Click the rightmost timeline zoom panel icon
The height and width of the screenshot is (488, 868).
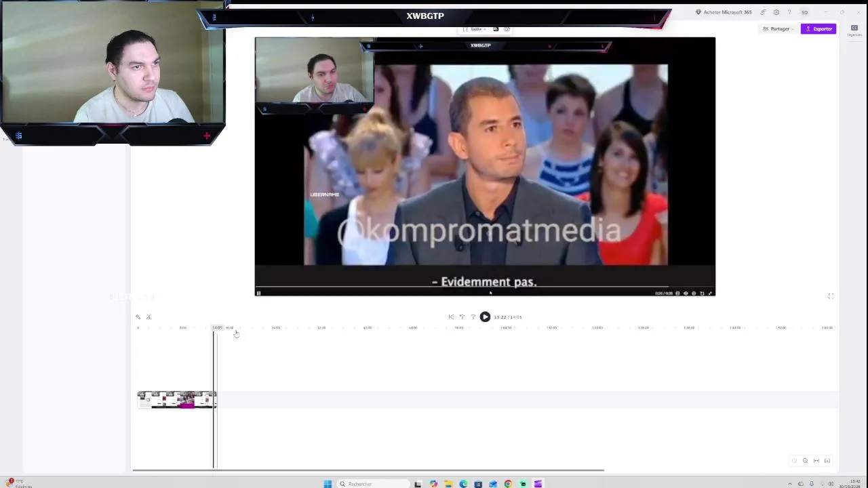[827, 461]
